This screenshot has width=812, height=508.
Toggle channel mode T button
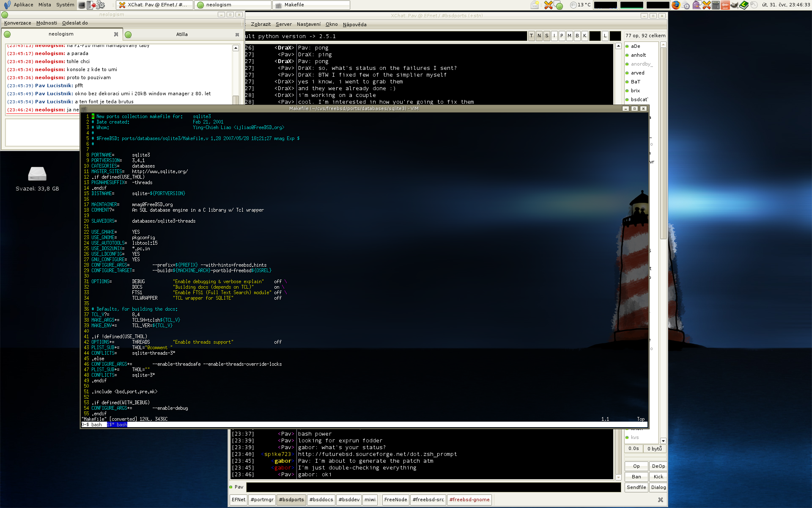coord(532,36)
